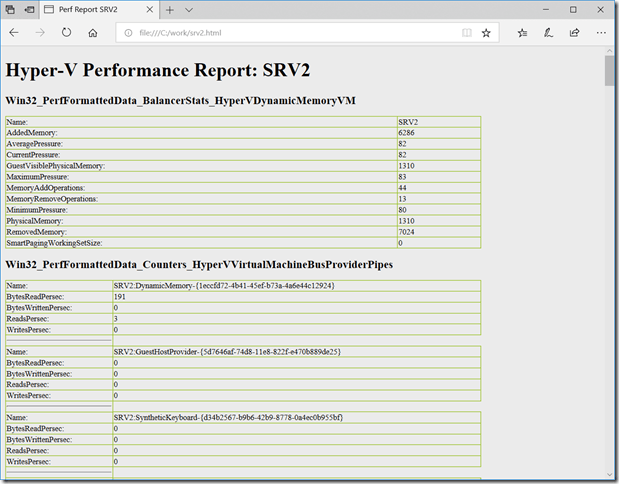619x484 pixels.
Task: Open the browser home page
Action: coord(93,33)
